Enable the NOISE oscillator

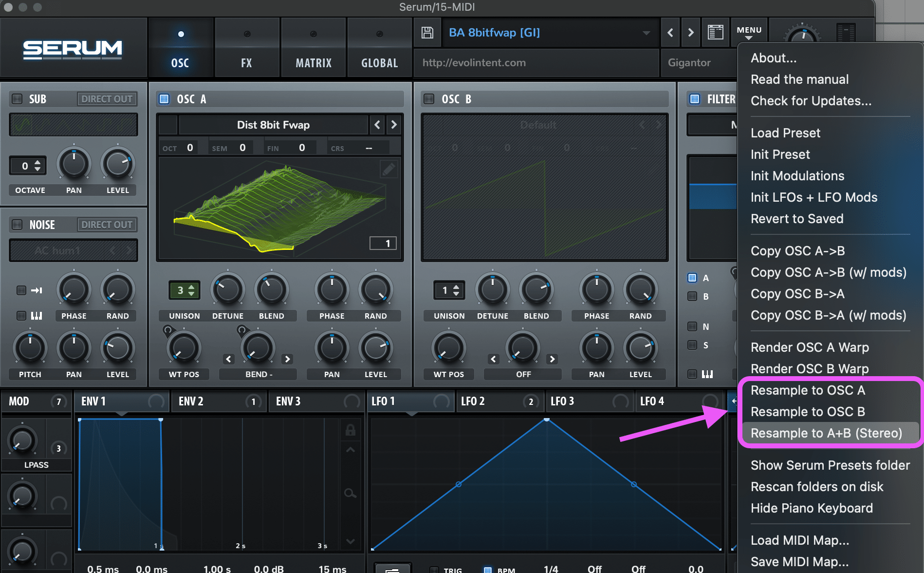point(17,225)
